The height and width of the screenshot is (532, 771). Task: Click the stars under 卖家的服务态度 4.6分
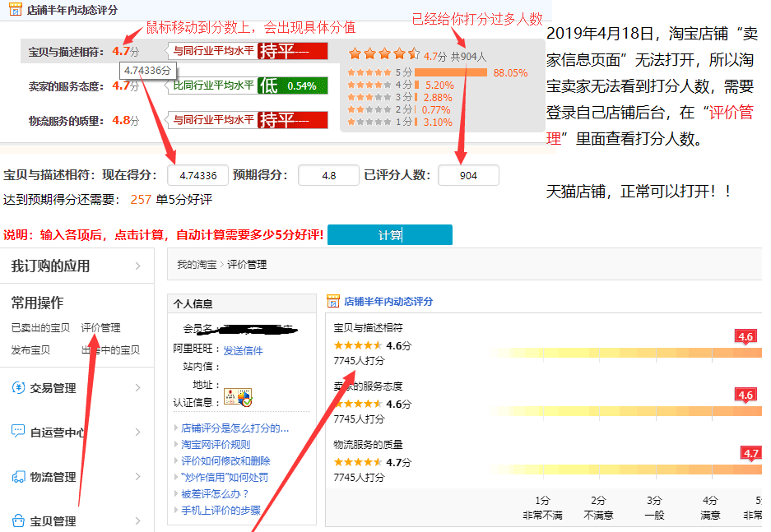357,404
